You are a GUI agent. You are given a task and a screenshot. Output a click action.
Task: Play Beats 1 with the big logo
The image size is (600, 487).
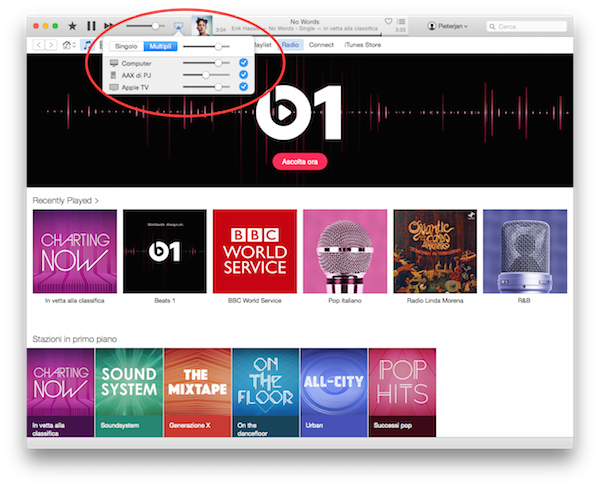pyautogui.click(x=299, y=112)
